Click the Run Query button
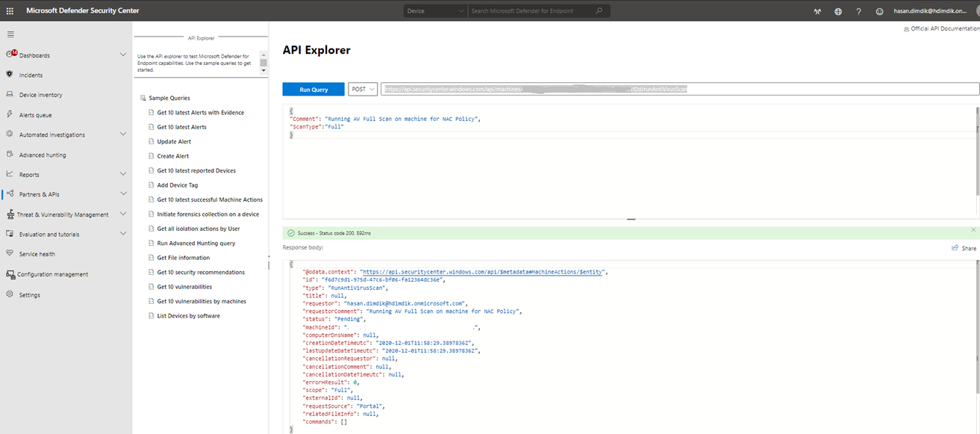 click(313, 89)
